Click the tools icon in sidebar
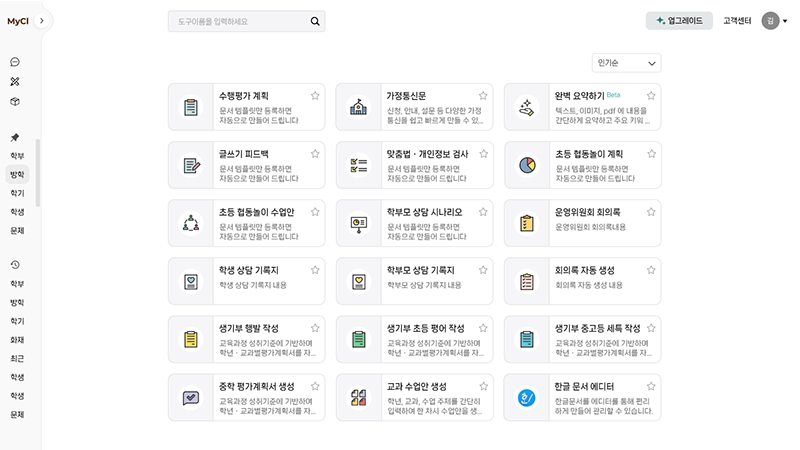The width and height of the screenshot is (800, 450). (15, 82)
